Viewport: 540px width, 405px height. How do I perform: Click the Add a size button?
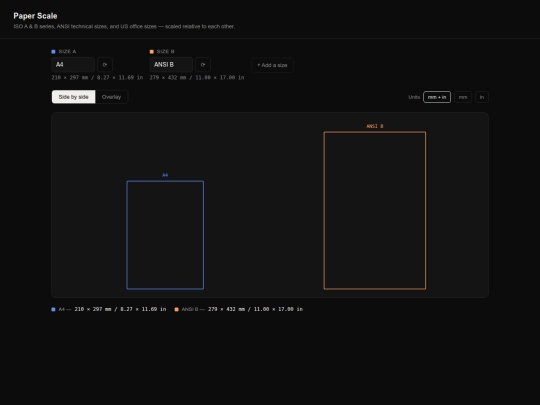click(x=272, y=65)
